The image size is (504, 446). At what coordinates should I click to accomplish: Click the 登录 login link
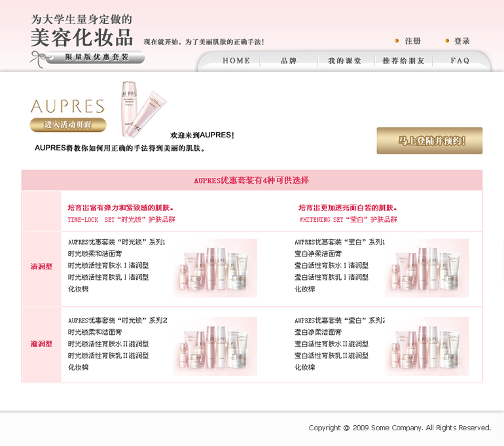462,41
